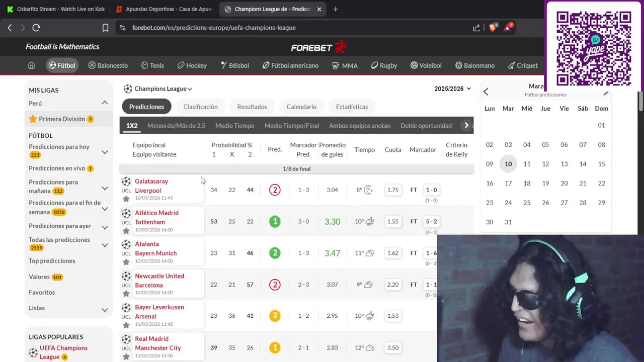Open Voleibol section
This screenshot has width=644, height=362.
tap(426, 65)
